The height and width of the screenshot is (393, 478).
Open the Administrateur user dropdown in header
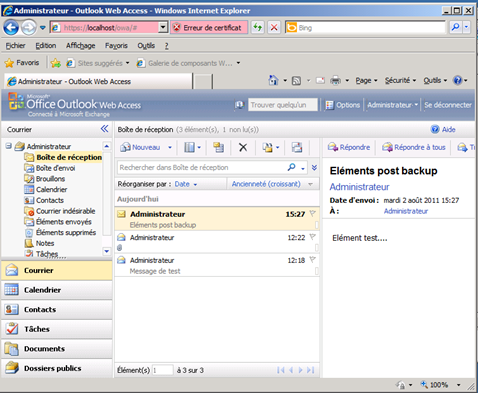coord(392,105)
